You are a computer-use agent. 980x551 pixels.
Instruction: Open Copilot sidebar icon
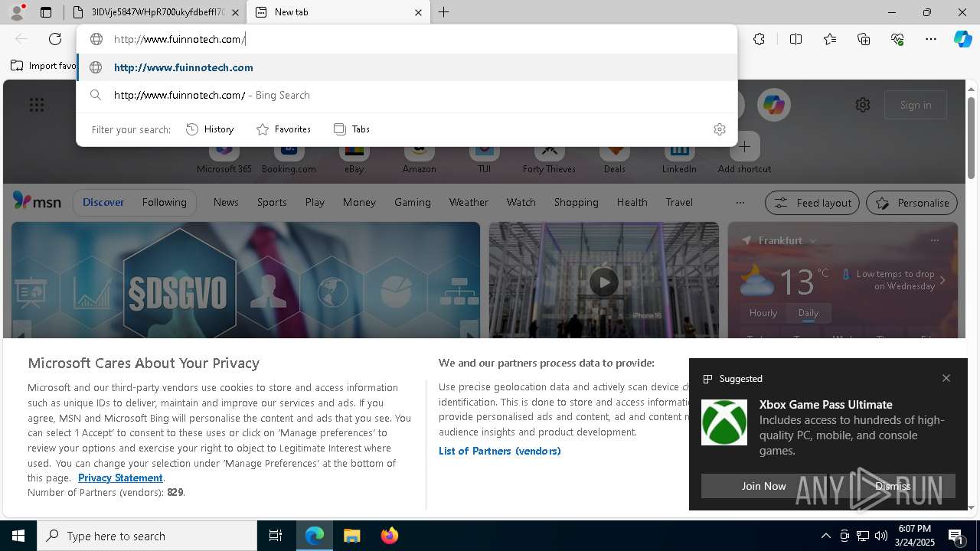point(962,39)
